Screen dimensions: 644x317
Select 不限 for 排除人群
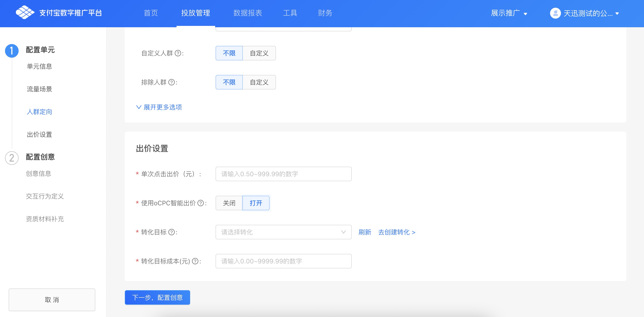click(x=229, y=82)
